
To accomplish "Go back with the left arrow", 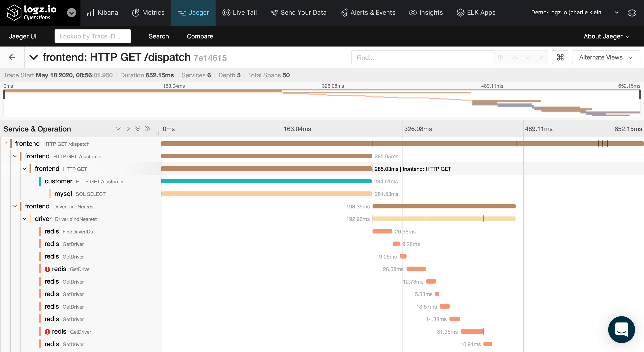I will point(12,57).
